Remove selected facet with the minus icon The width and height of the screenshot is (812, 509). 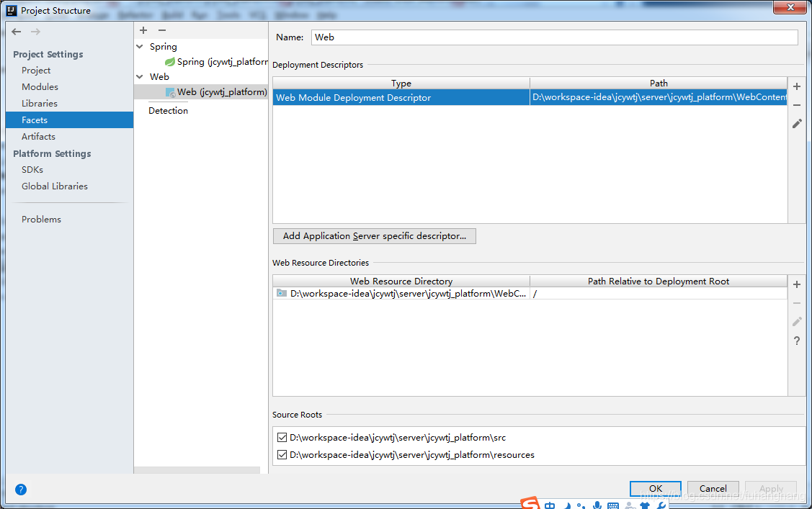[x=163, y=30]
